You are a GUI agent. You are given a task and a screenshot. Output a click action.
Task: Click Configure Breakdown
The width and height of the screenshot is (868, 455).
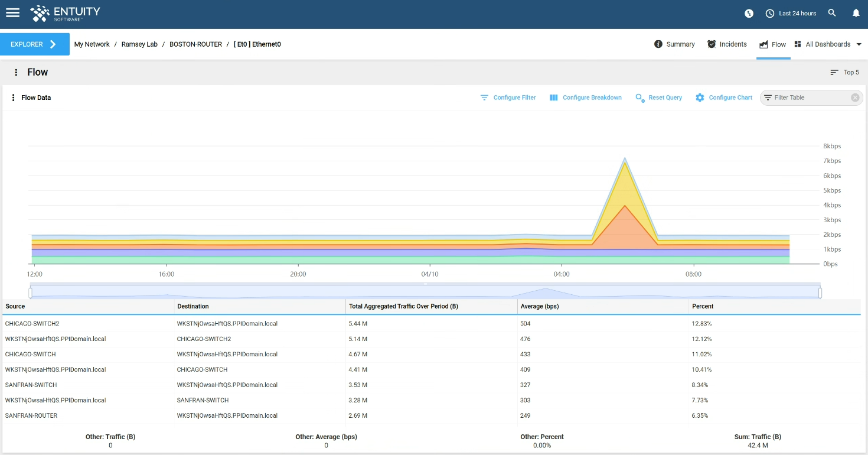click(585, 97)
